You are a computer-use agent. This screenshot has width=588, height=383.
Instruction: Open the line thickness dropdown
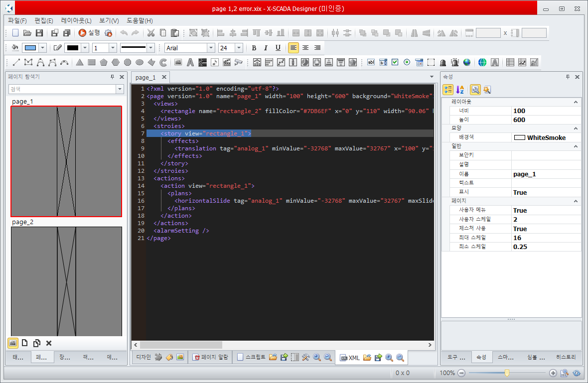pos(113,48)
